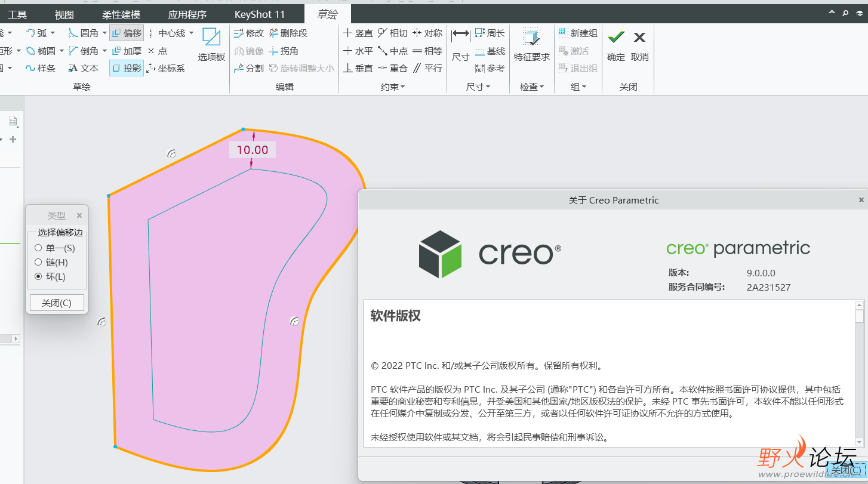Apply the 中点 (Midpoint) constraint
This screenshot has height=484, width=868.
393,51
